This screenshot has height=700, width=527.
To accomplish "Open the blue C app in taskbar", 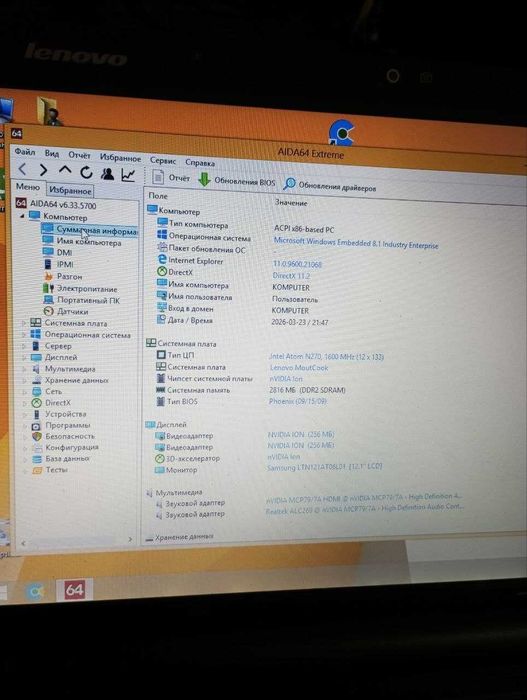I will coord(34,591).
